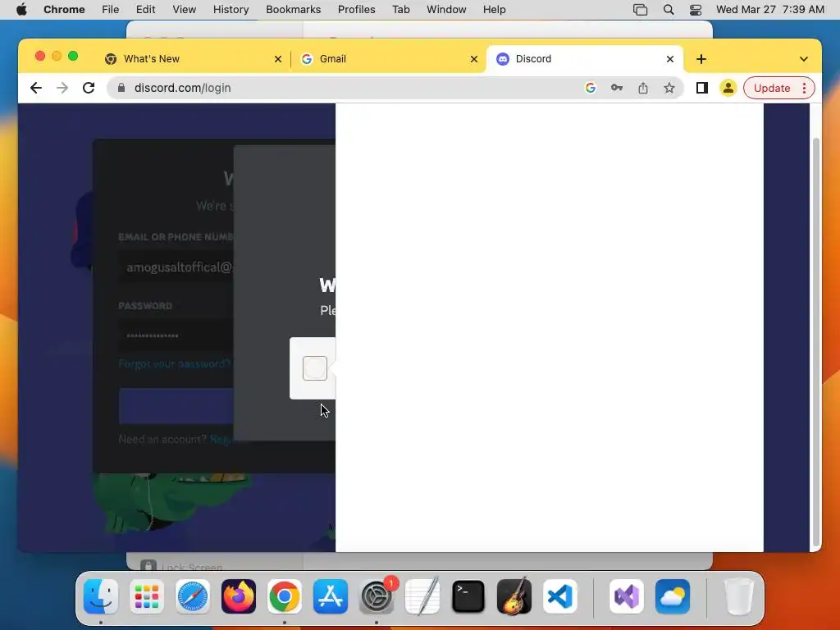Click the page vertical scrollbar
The image size is (840, 630).
coord(816,341)
